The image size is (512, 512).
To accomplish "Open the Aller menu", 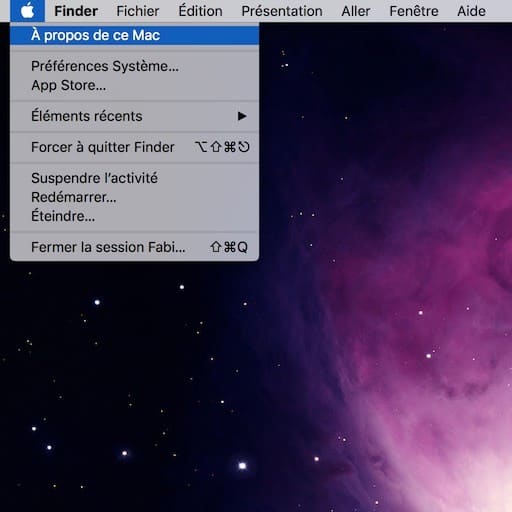I will pyautogui.click(x=356, y=11).
